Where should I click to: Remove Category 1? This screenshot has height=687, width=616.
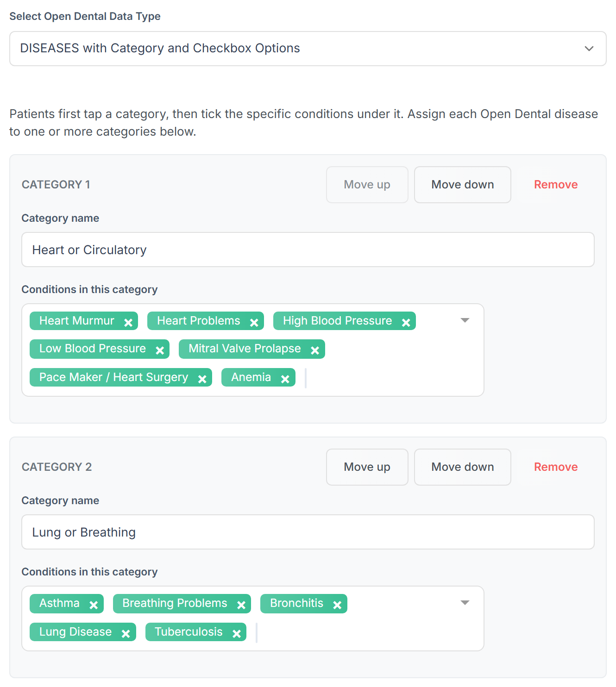click(x=556, y=185)
